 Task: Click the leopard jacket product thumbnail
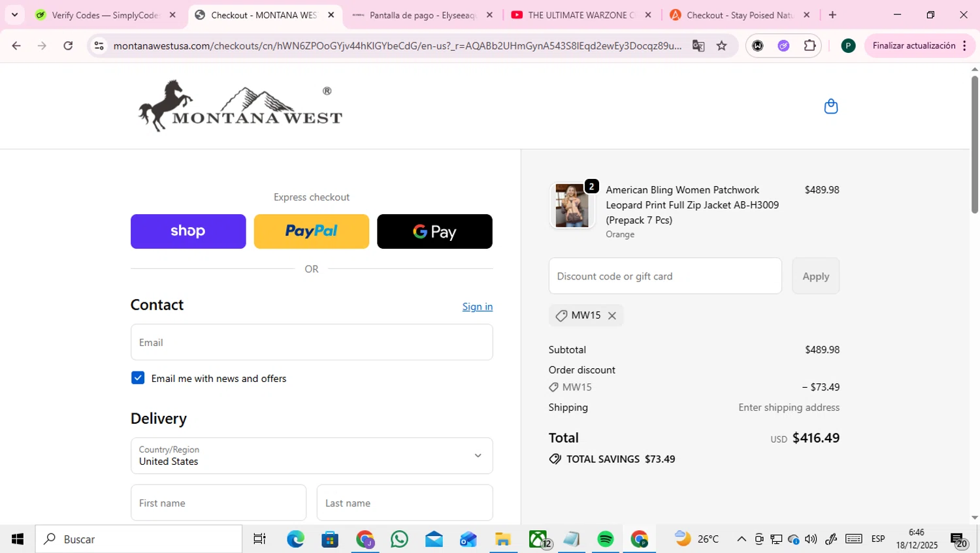click(x=572, y=206)
